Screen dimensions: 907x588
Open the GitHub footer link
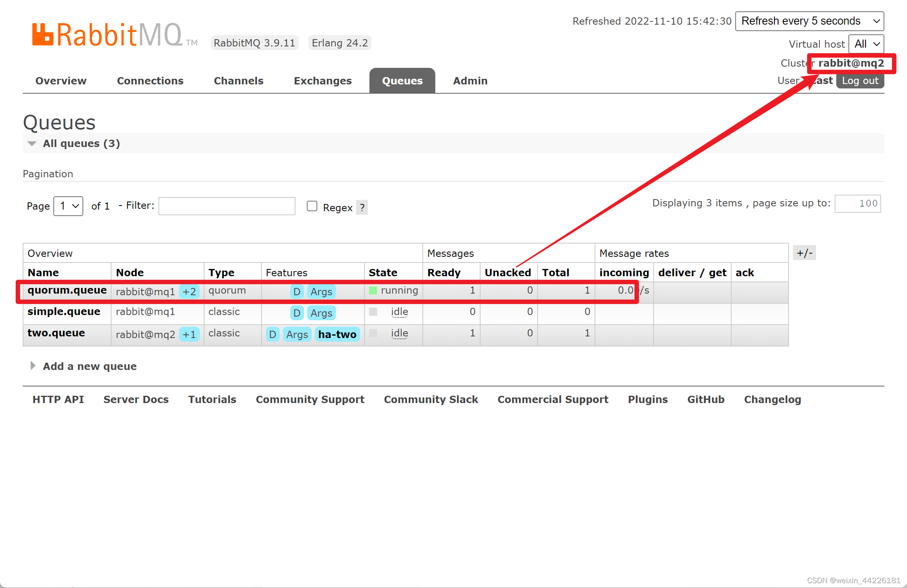(706, 399)
